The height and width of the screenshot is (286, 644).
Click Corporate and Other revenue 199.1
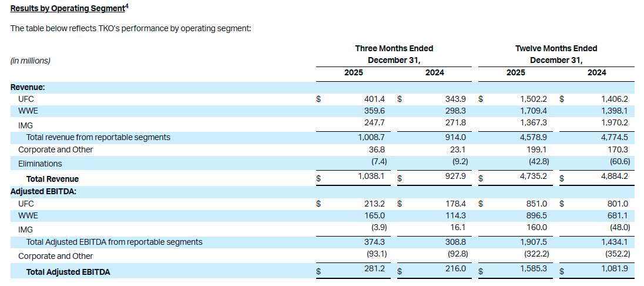pos(538,149)
